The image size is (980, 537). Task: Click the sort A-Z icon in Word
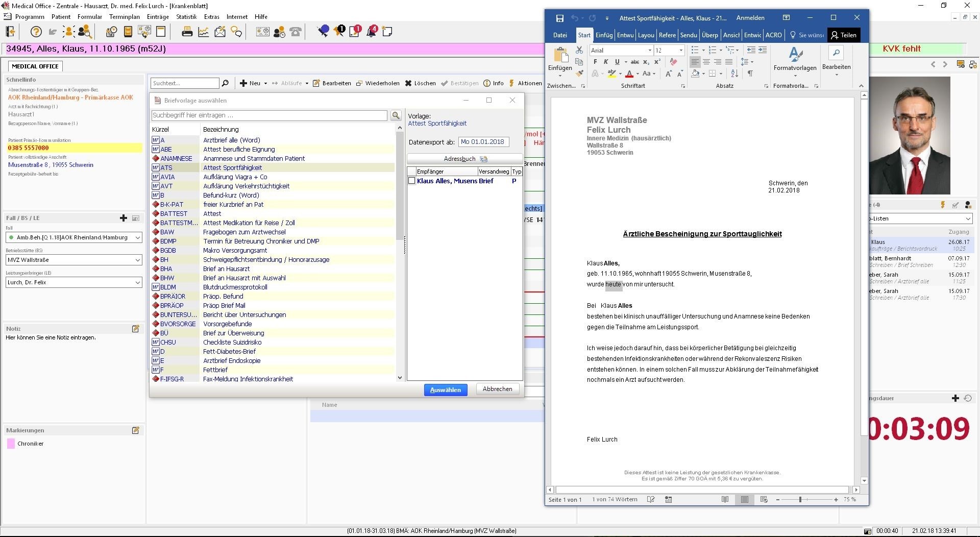[734, 74]
